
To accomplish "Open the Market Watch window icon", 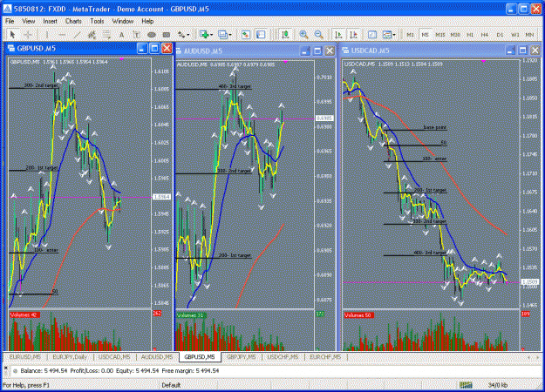I will [246, 34].
